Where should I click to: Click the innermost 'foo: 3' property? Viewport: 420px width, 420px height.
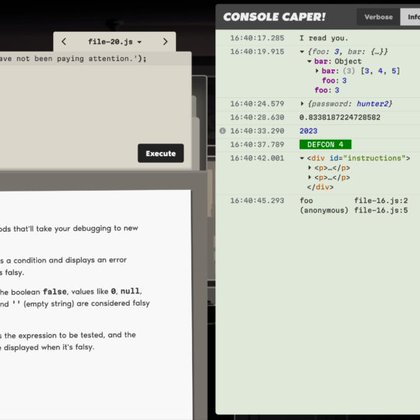pyautogui.click(x=334, y=81)
